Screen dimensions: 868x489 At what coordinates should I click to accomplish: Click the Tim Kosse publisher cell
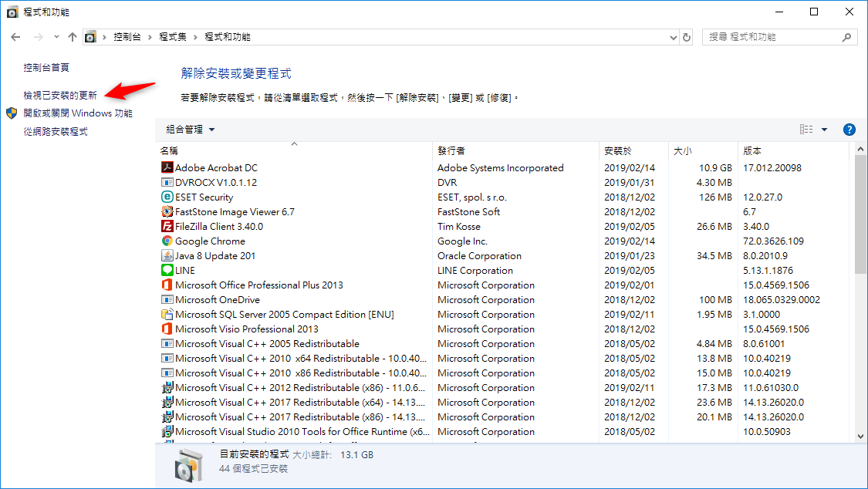[x=459, y=226]
